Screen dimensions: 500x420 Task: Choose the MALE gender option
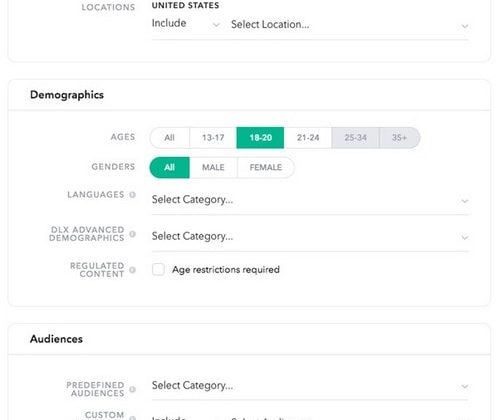tap(213, 167)
